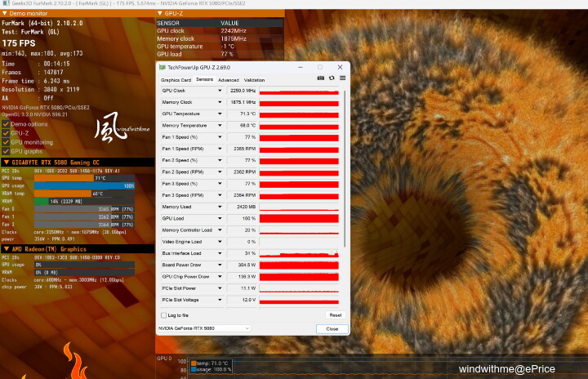Take a GPU-Z screenshot with camera icon
Image resolution: width=588 pixels, height=379 pixels.
click(320, 78)
